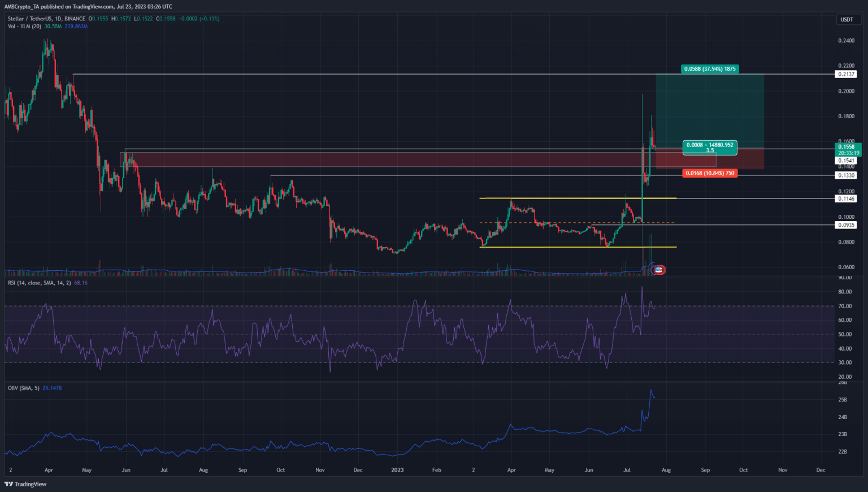Click the TradingView logo in the bottom-left corner

[x=25, y=484]
